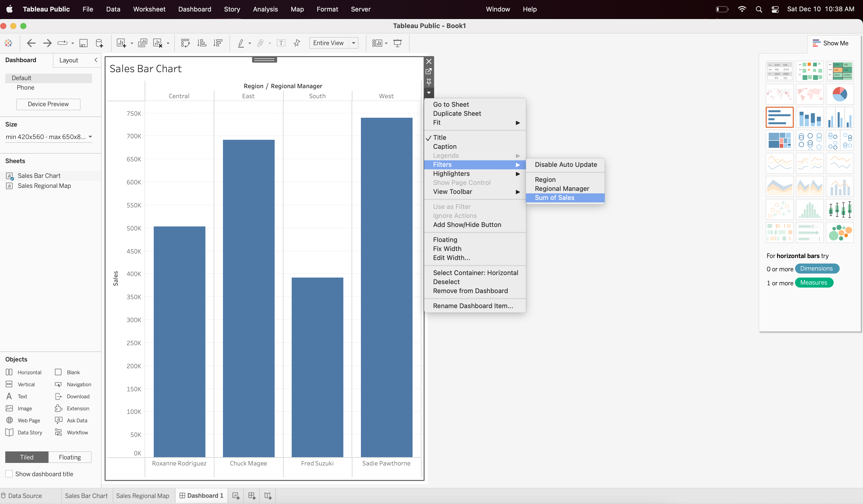The width and height of the screenshot is (863, 504).
Task: Create a new worksheet from the toolbar
Action: [x=122, y=43]
